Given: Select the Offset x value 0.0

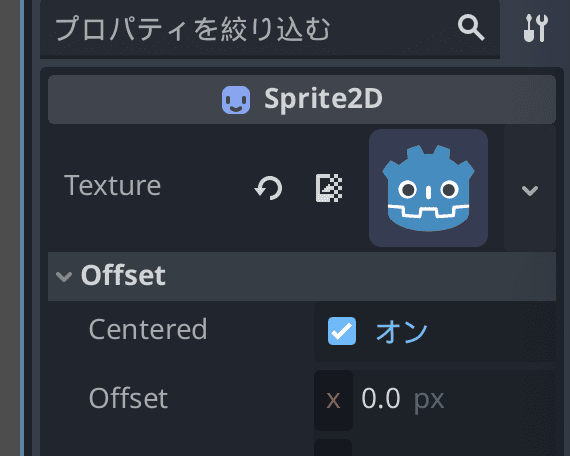Looking at the screenshot, I should 381,399.
